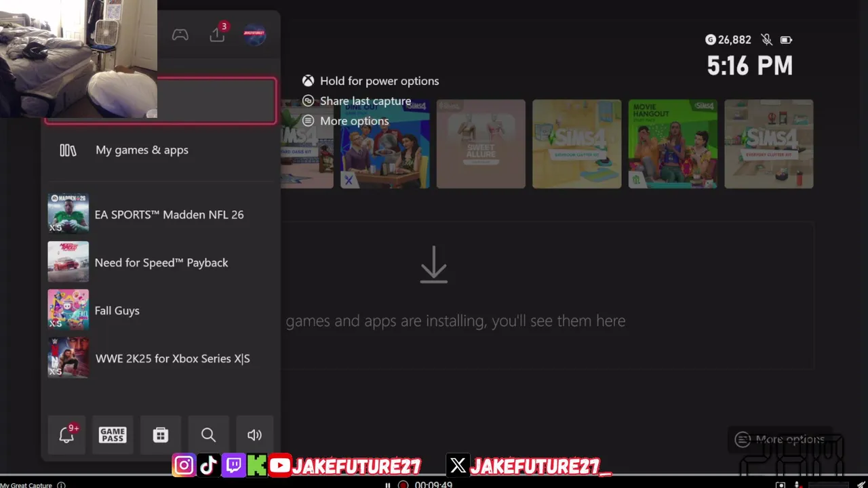Image resolution: width=868 pixels, height=488 pixels.
Task: Open the Microsoft Store bag icon
Action: 161,434
